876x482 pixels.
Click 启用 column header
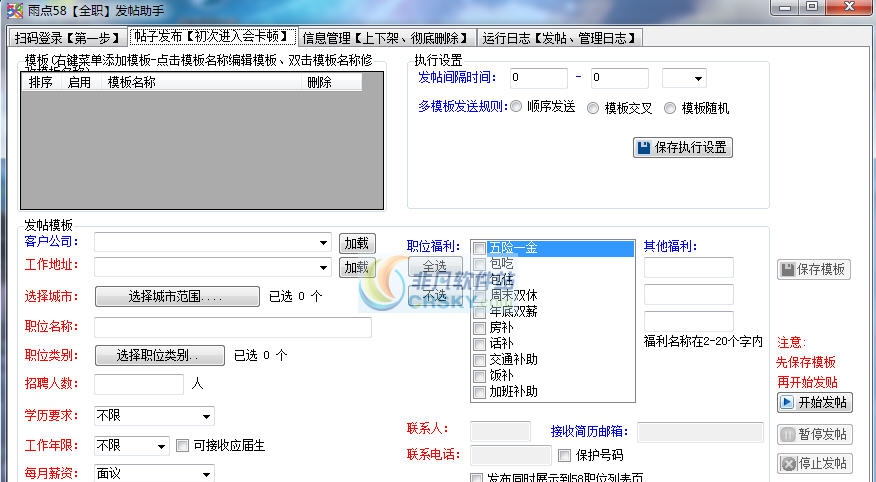[79, 82]
